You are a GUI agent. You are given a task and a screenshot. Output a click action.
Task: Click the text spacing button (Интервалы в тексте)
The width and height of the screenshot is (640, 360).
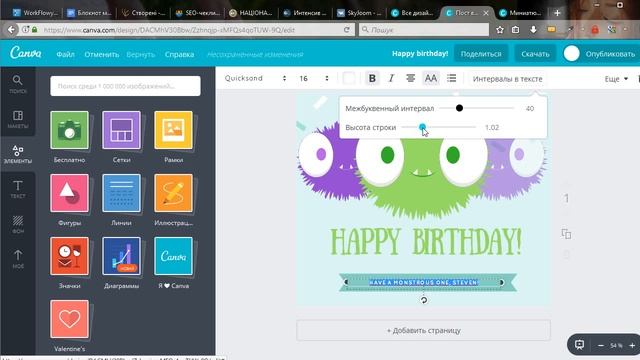pos(507,79)
